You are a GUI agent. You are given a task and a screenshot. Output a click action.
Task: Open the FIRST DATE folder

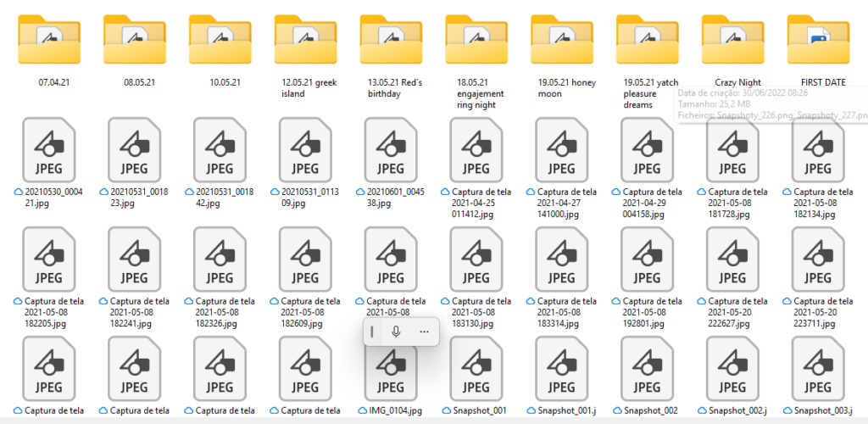click(x=819, y=39)
